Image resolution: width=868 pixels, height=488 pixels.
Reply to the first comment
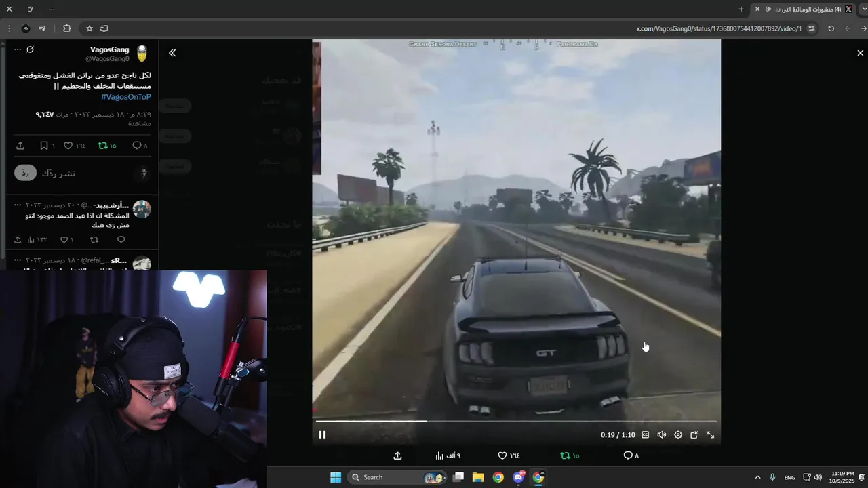pos(121,240)
